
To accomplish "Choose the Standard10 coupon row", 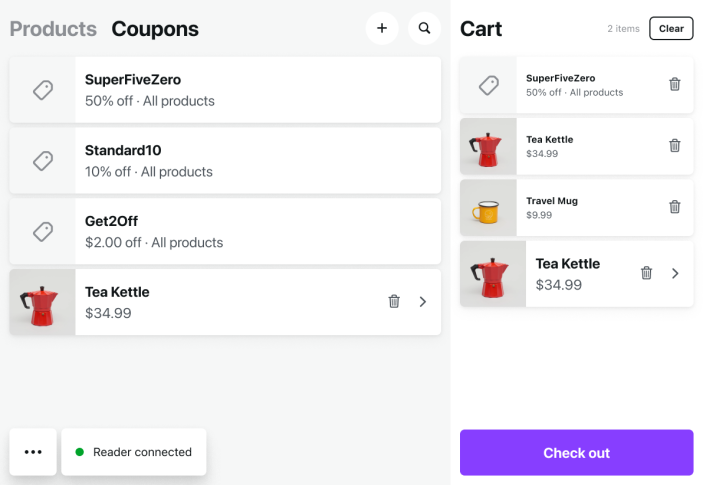I will coord(225,160).
